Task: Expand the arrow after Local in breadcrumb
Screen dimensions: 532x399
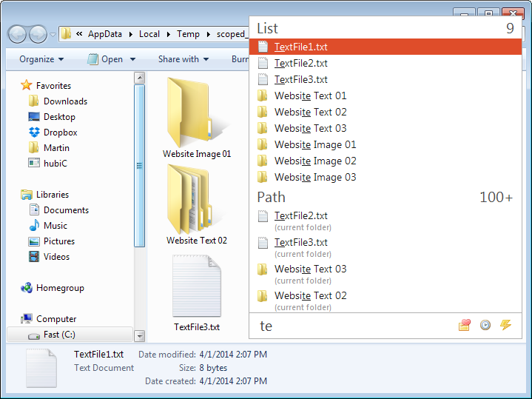Action: click(168, 34)
